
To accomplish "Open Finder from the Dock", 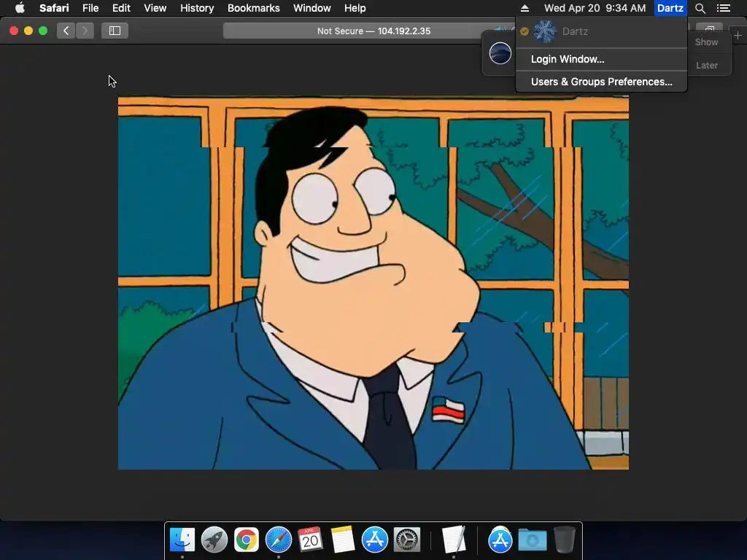I will click(182, 540).
